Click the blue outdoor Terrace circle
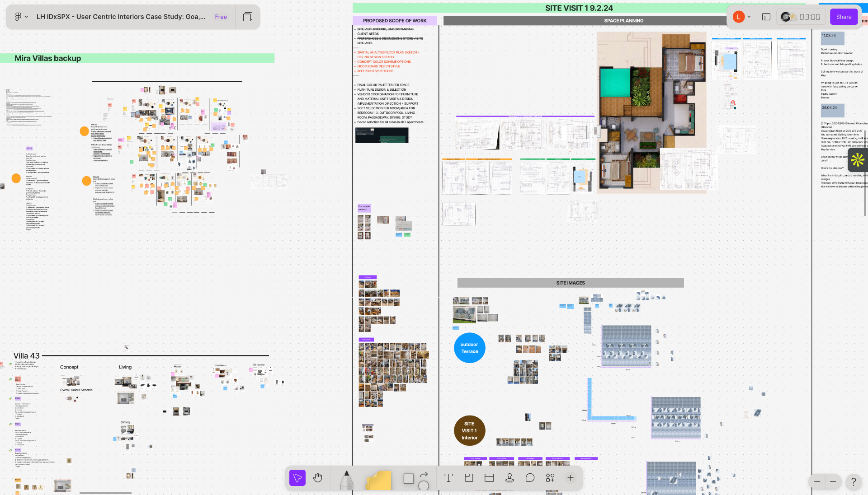 click(470, 348)
